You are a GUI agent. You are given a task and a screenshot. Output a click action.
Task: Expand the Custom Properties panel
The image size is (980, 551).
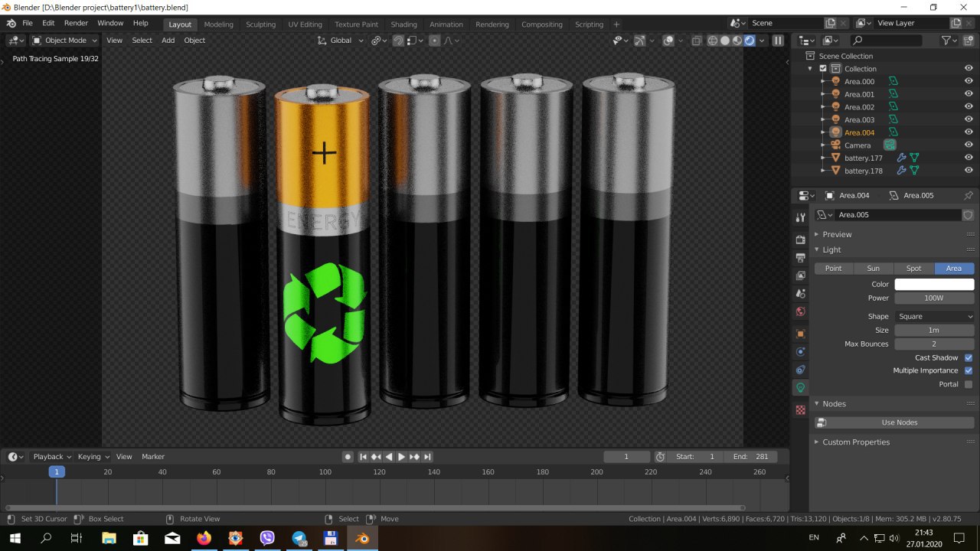click(x=856, y=442)
